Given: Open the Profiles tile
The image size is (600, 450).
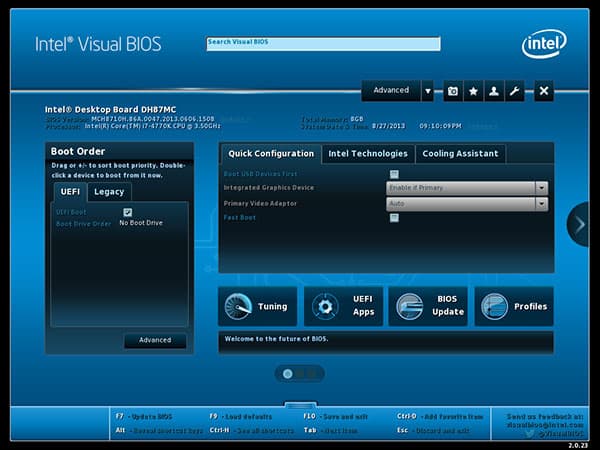Looking at the screenshot, I should [x=513, y=307].
